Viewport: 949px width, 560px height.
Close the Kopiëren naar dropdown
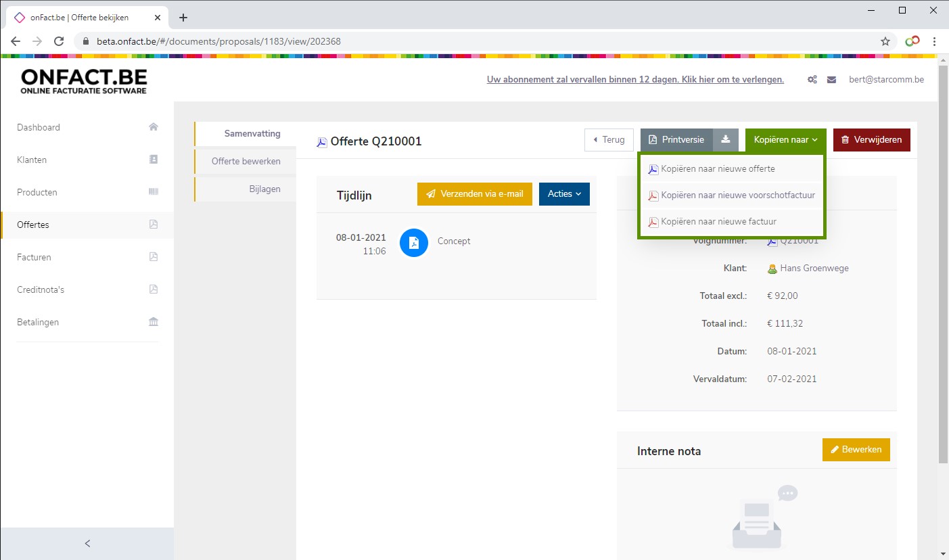coord(785,140)
